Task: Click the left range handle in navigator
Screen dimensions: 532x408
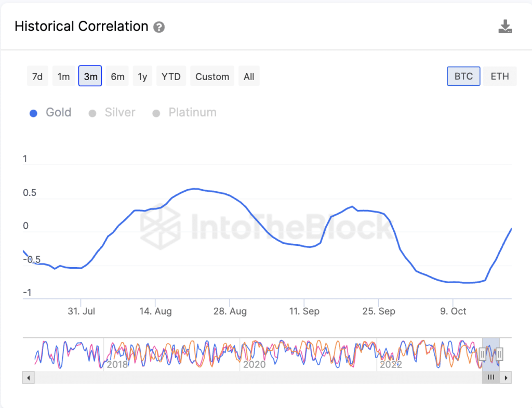Action: click(482, 354)
